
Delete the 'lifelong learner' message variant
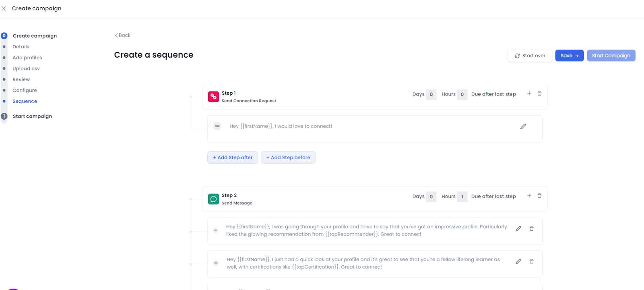(531, 261)
